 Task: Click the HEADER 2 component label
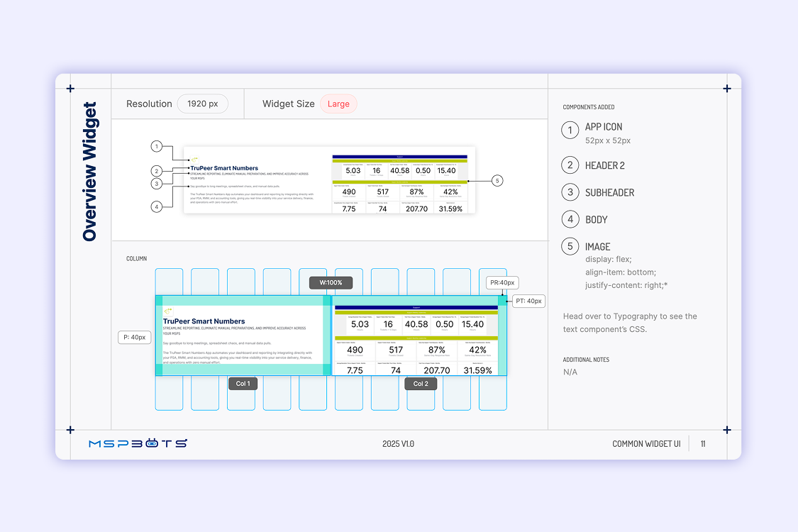pos(604,165)
